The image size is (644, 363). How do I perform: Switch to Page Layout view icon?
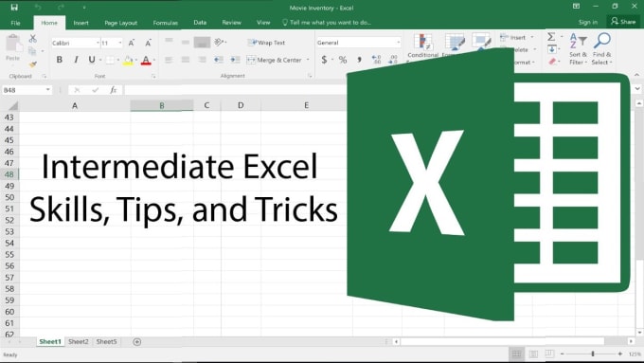click(533, 354)
